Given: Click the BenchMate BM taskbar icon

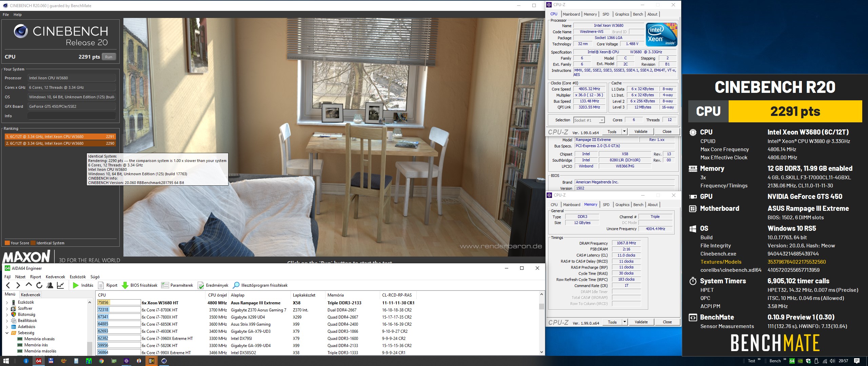Looking at the screenshot, I should click(x=152, y=361).
